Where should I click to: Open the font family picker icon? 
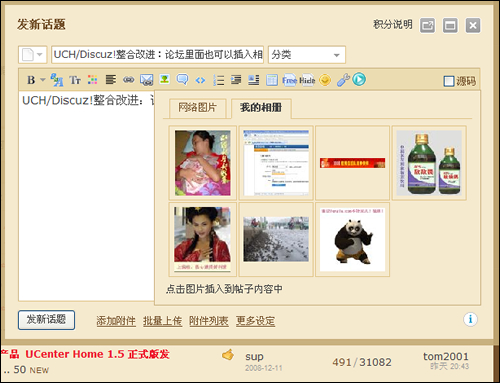57,80
